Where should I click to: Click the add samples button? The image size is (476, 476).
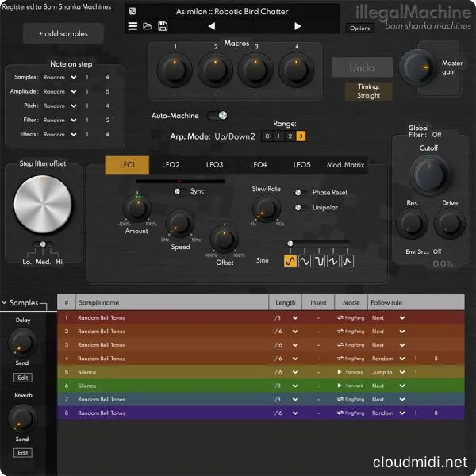click(x=63, y=33)
